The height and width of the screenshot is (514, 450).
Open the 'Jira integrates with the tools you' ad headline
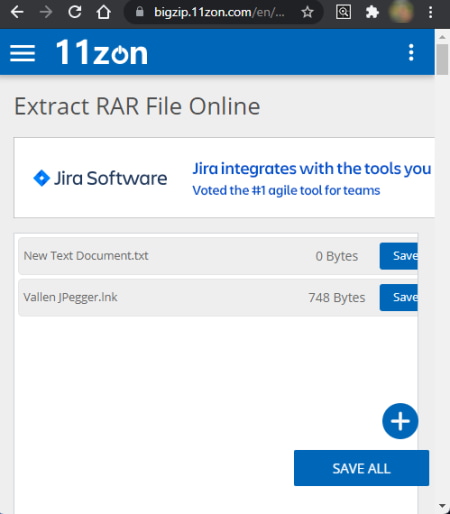(312, 168)
